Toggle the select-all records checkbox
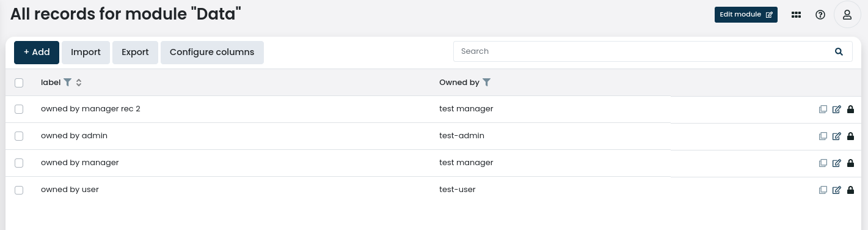 (x=19, y=83)
